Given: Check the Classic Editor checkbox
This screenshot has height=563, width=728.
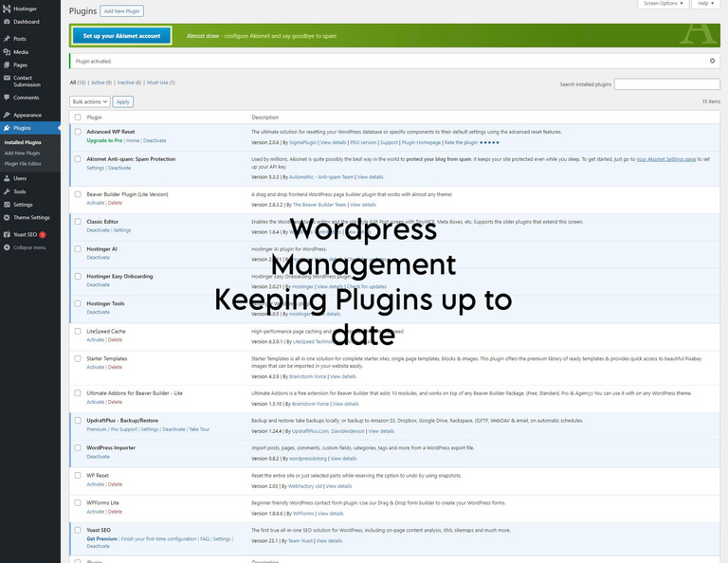Looking at the screenshot, I should (78, 222).
